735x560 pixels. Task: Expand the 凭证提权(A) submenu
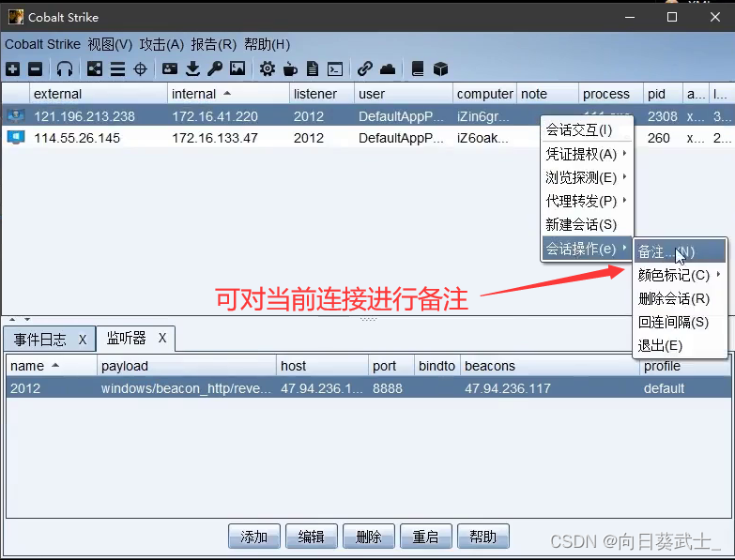click(x=587, y=154)
